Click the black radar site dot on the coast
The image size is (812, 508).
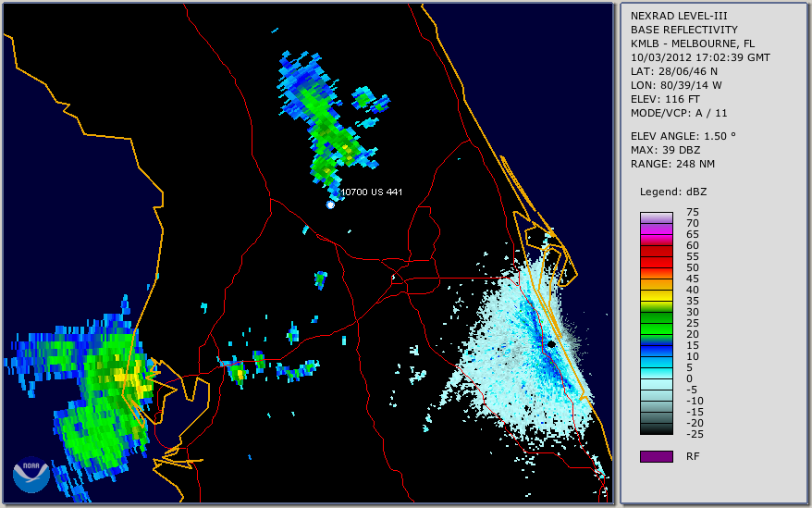pyautogui.click(x=551, y=344)
